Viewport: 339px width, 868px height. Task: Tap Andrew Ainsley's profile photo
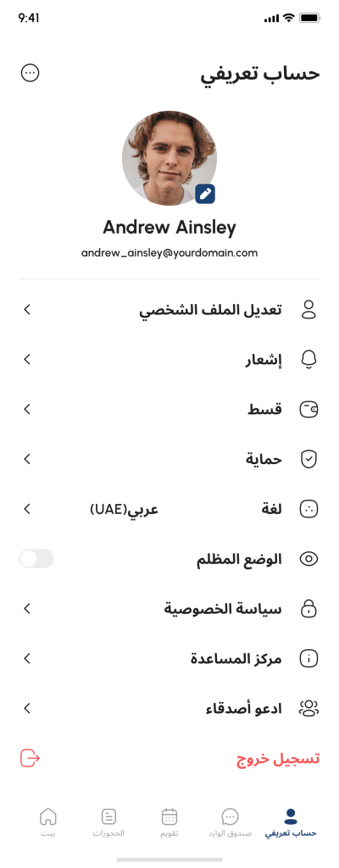click(169, 158)
